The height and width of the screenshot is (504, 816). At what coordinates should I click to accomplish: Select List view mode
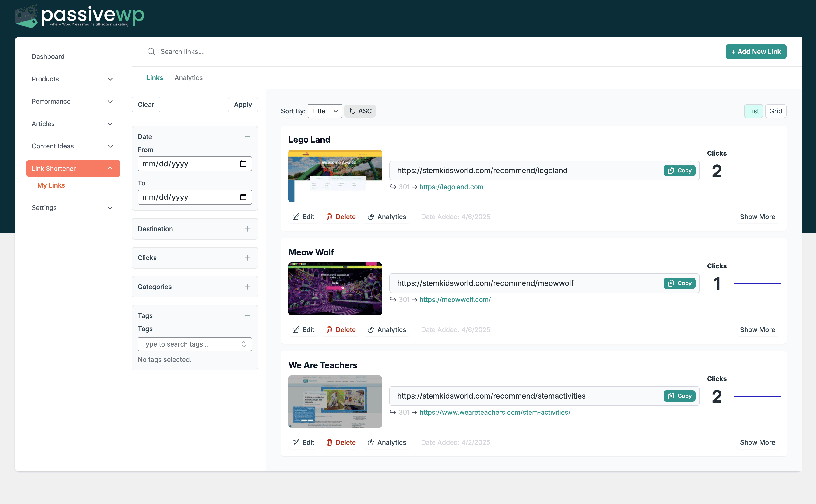[x=753, y=111]
